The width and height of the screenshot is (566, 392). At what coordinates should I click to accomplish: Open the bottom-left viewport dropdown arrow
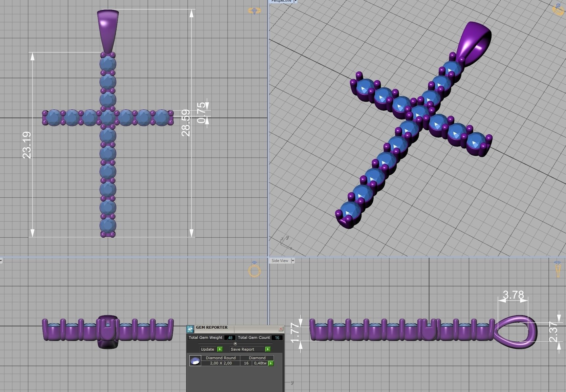(1, 261)
